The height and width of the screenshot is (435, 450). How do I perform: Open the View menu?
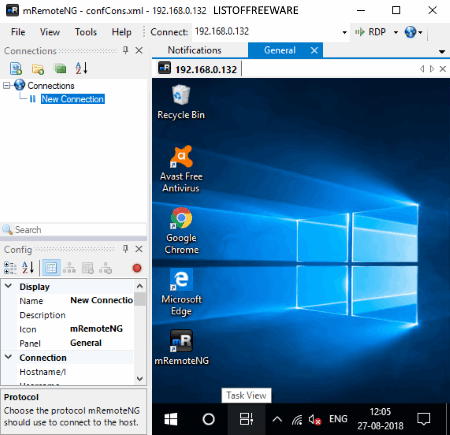click(50, 32)
